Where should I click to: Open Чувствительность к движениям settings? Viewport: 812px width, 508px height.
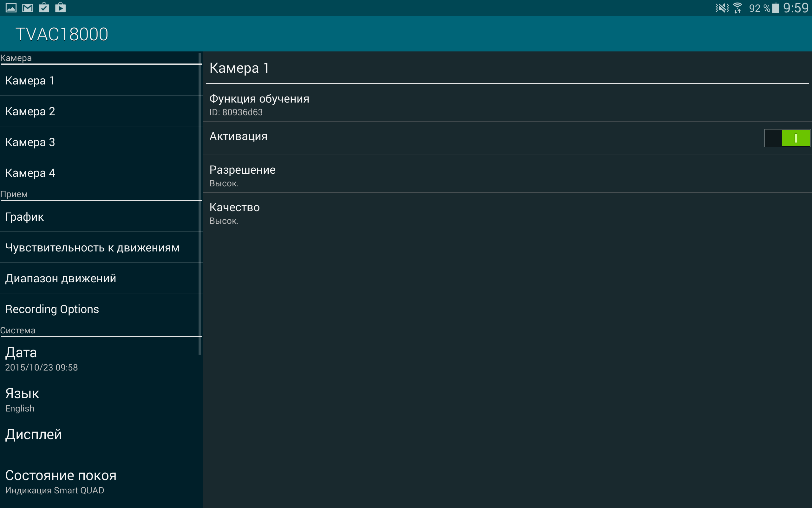point(101,247)
